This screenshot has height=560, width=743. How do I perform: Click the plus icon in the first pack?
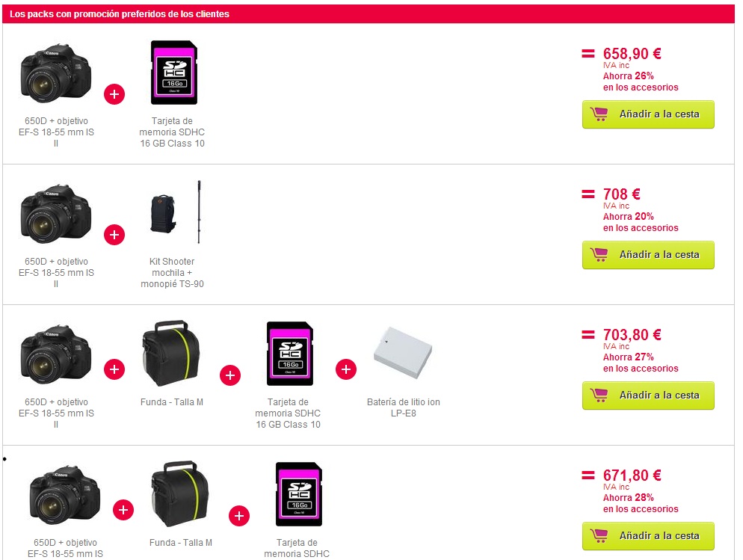114,94
